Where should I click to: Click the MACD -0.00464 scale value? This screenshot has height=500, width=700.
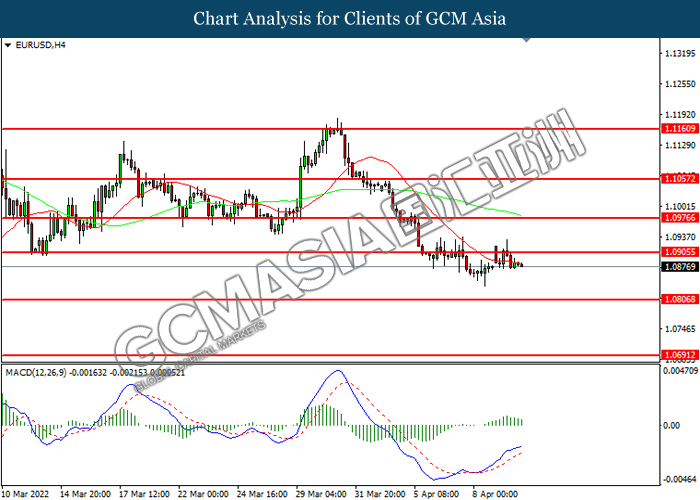click(679, 480)
